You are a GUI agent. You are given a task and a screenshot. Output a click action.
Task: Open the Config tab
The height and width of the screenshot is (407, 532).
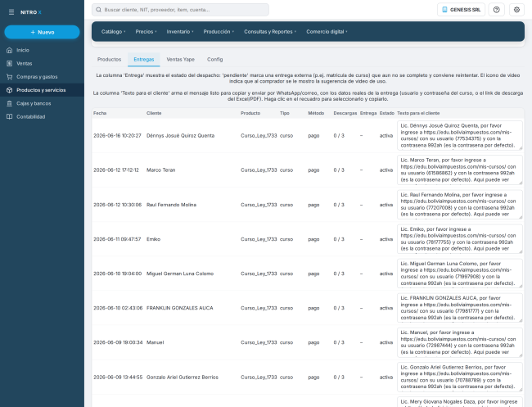pyautogui.click(x=215, y=60)
